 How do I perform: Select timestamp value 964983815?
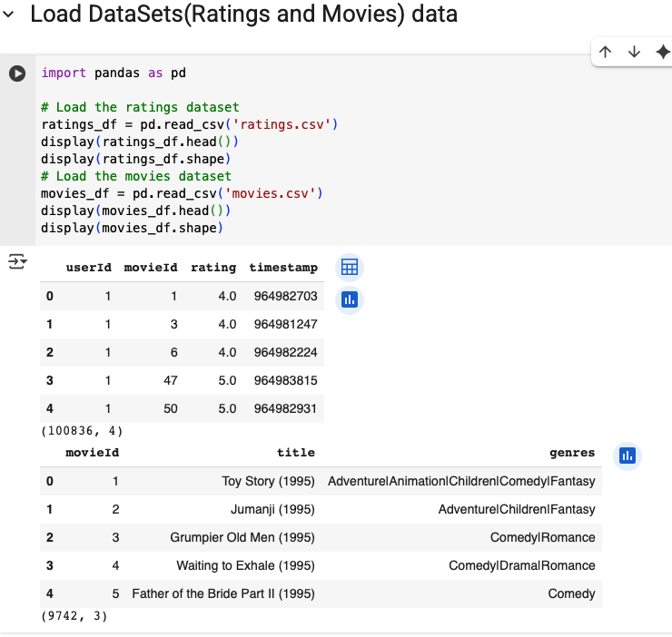point(285,380)
